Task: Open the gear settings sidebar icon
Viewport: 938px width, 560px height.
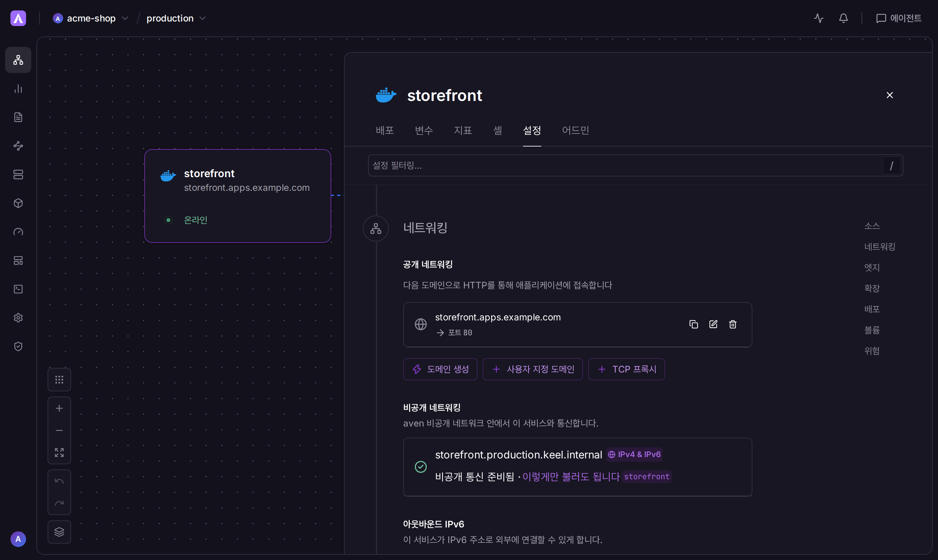Action: [18, 318]
